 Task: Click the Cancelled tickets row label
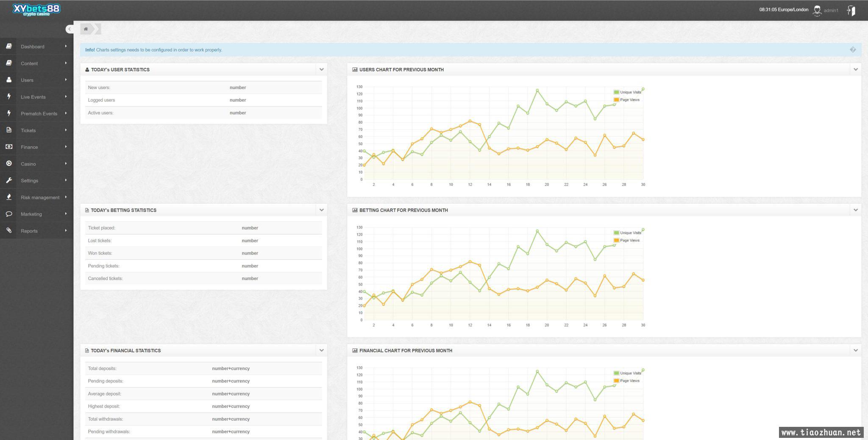coord(105,278)
